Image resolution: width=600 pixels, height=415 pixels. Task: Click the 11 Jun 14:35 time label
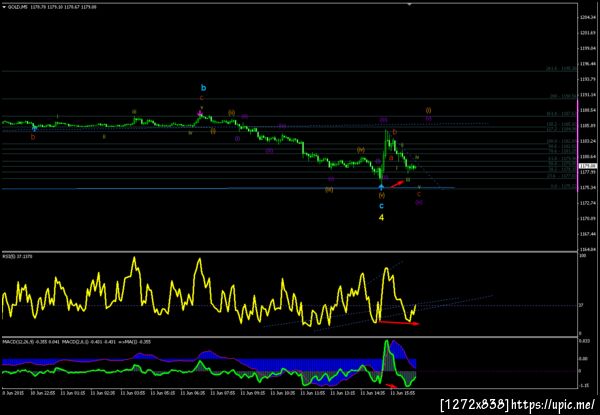coord(375,392)
